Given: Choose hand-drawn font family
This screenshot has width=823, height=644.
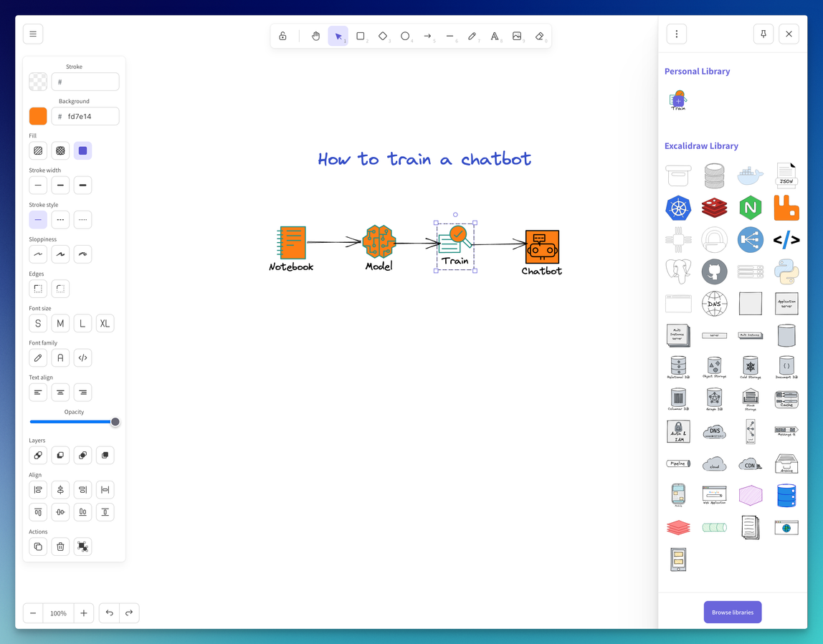Looking at the screenshot, I should [38, 358].
